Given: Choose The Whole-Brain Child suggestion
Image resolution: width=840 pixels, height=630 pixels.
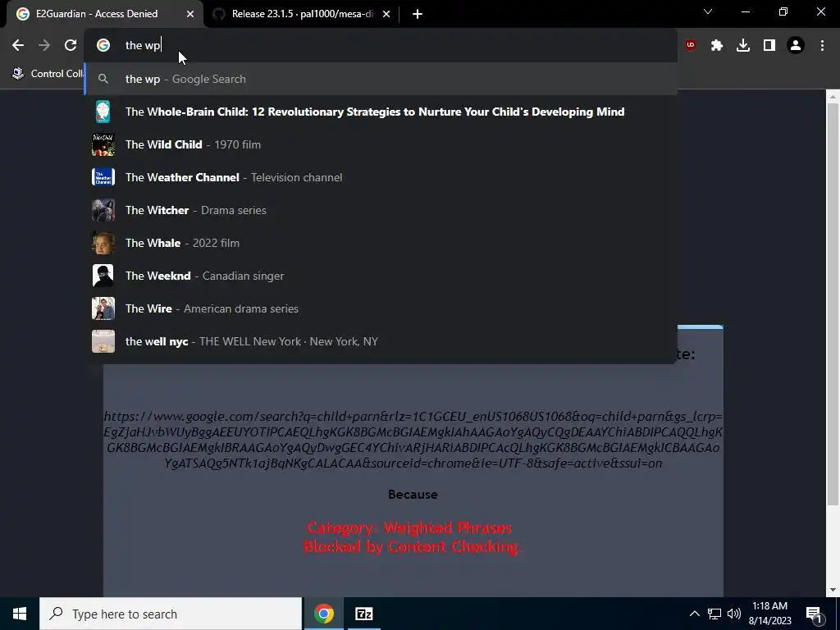Looking at the screenshot, I should click(x=381, y=112).
